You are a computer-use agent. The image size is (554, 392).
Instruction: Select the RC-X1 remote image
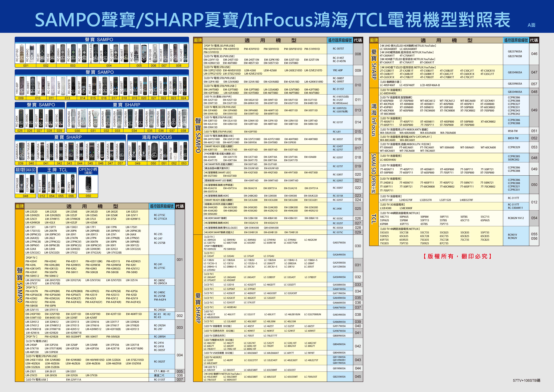(x=42, y=53)
